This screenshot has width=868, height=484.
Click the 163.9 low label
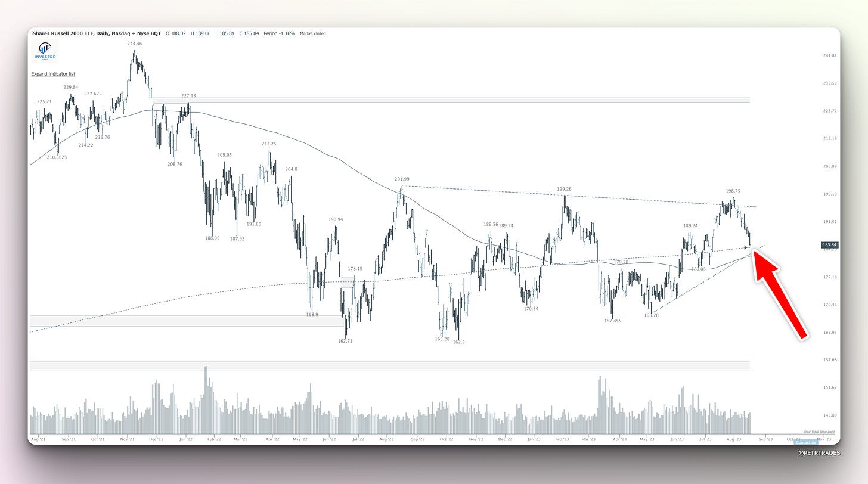pyautogui.click(x=312, y=314)
